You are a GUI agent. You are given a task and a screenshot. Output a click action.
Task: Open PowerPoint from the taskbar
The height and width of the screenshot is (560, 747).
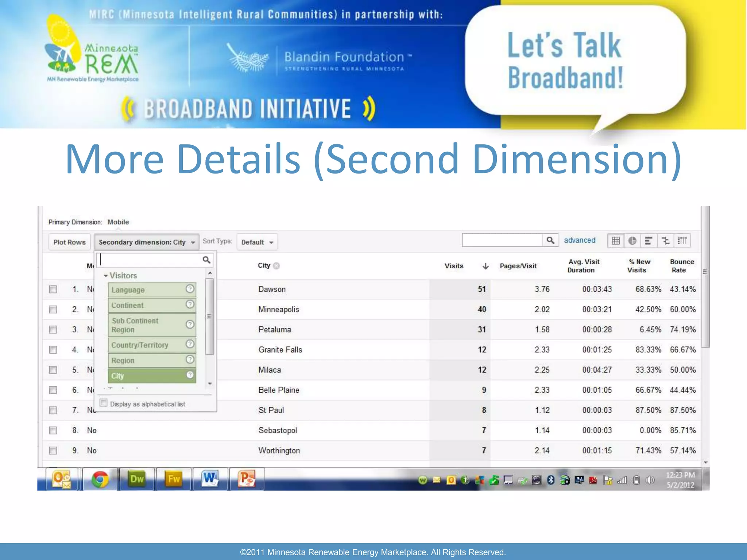click(247, 479)
